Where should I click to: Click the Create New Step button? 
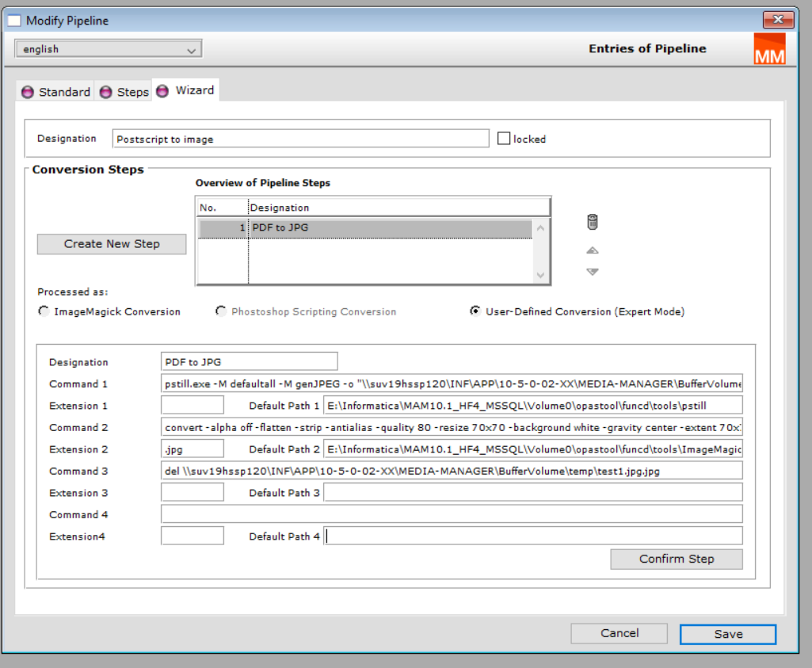pos(112,244)
